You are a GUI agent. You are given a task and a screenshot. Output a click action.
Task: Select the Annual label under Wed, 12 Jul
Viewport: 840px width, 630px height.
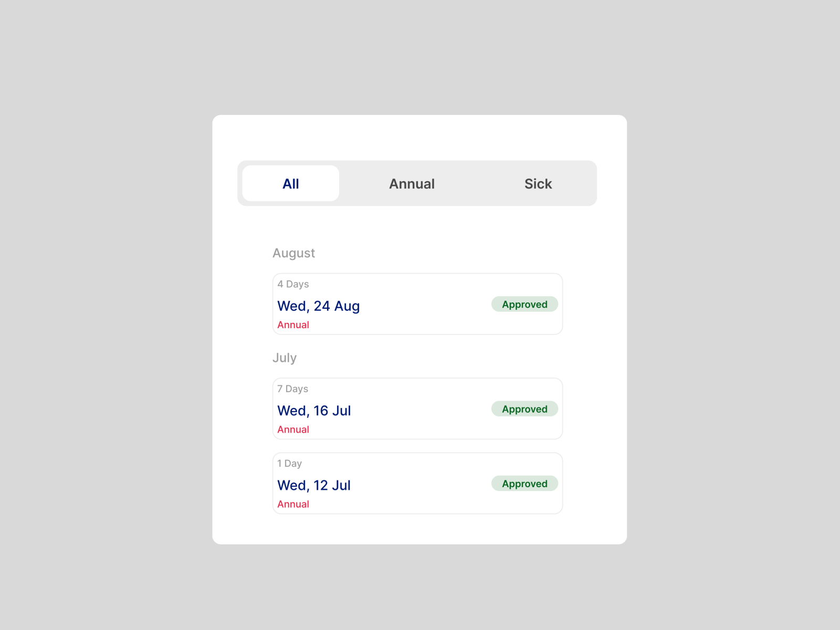point(293,503)
